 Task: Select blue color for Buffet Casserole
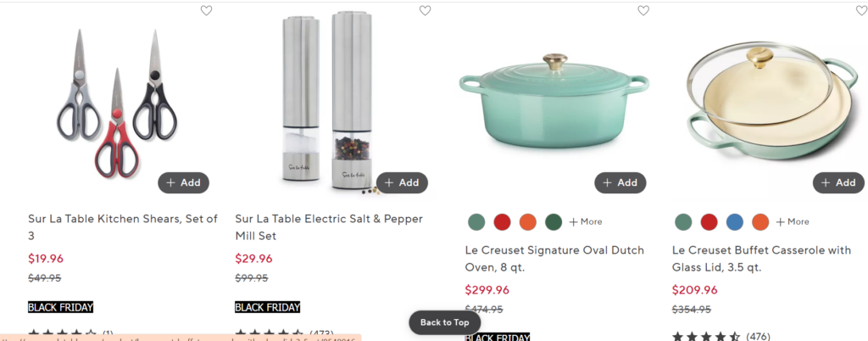coord(734,222)
